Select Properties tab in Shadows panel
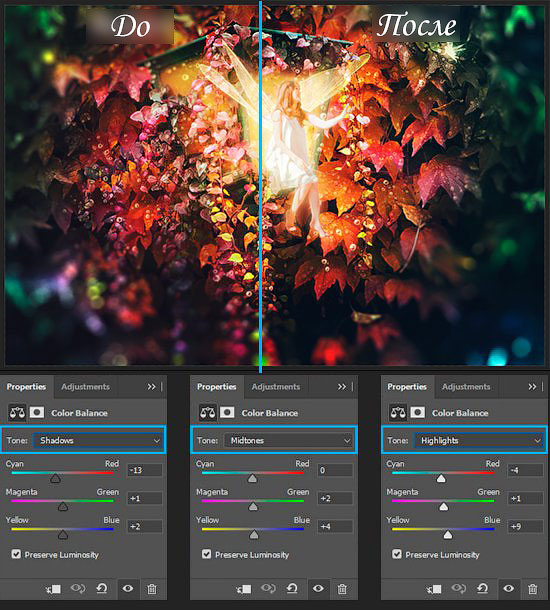 pyautogui.click(x=26, y=387)
